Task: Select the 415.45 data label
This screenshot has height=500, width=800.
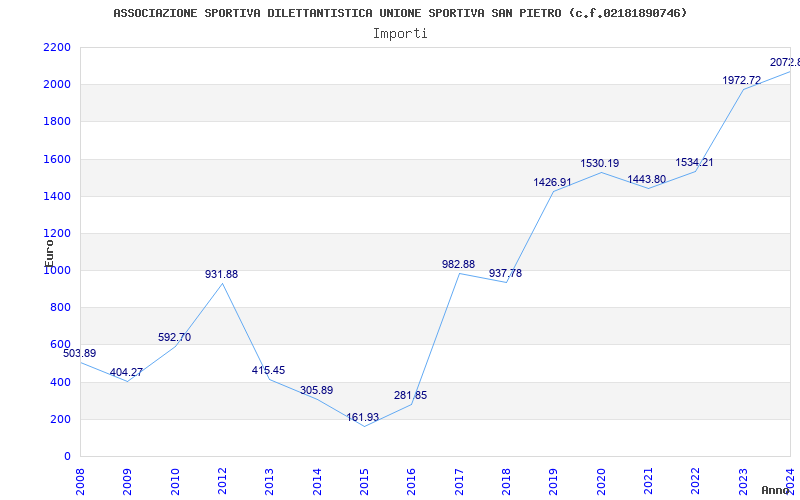Action: tap(268, 370)
